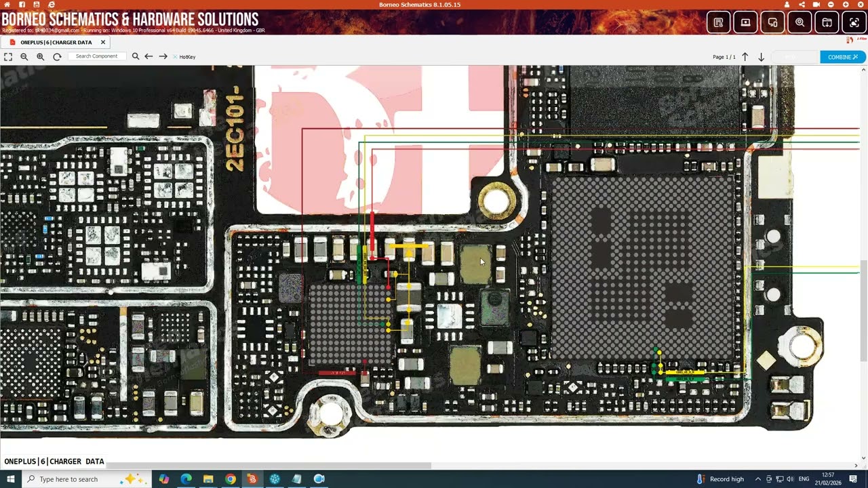
Task: Click the back navigation arrow
Action: 149,57
